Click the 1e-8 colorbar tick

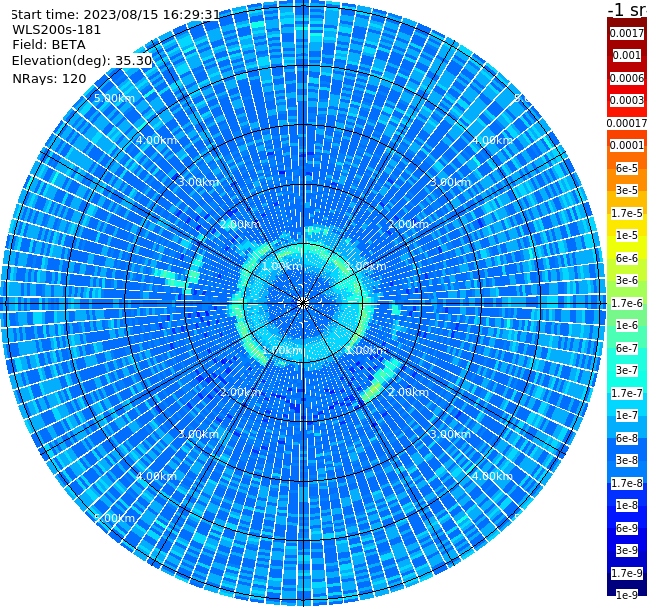coord(627,505)
